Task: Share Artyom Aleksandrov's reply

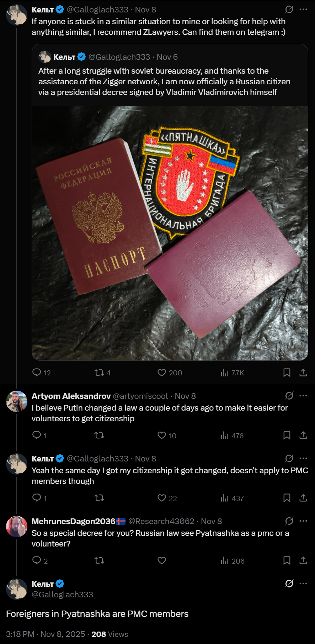Action: (303, 435)
